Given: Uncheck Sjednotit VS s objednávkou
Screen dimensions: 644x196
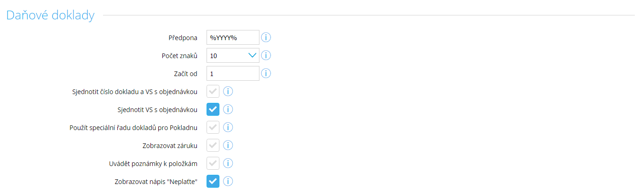Looking at the screenshot, I should (x=213, y=109).
